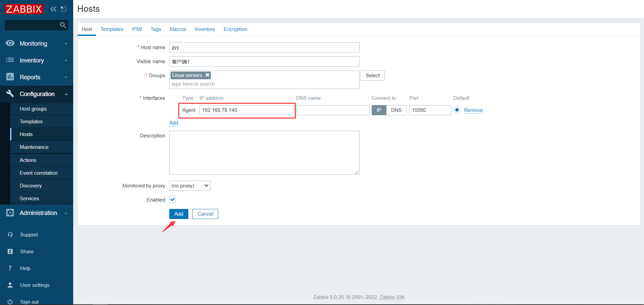
Task: Click the Monitoring eye icon
Action: pyautogui.click(x=10, y=43)
